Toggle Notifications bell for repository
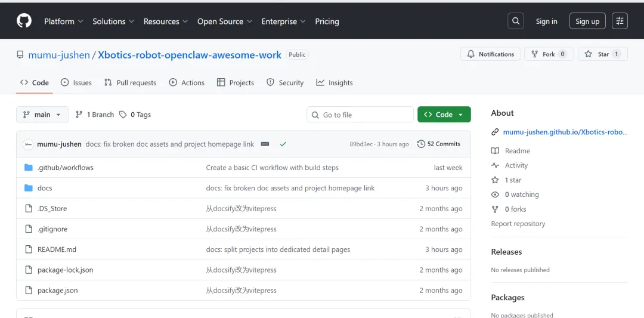This screenshot has height=318, width=644. pos(490,54)
